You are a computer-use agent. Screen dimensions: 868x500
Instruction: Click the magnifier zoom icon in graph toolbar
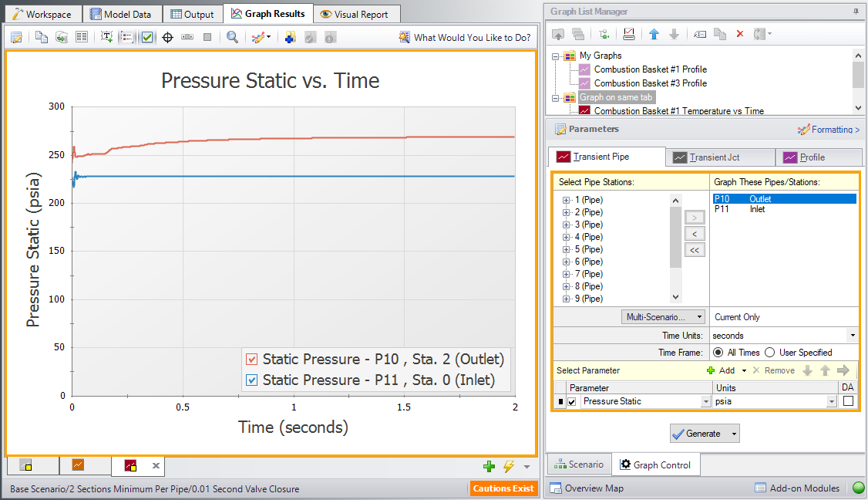pos(232,37)
